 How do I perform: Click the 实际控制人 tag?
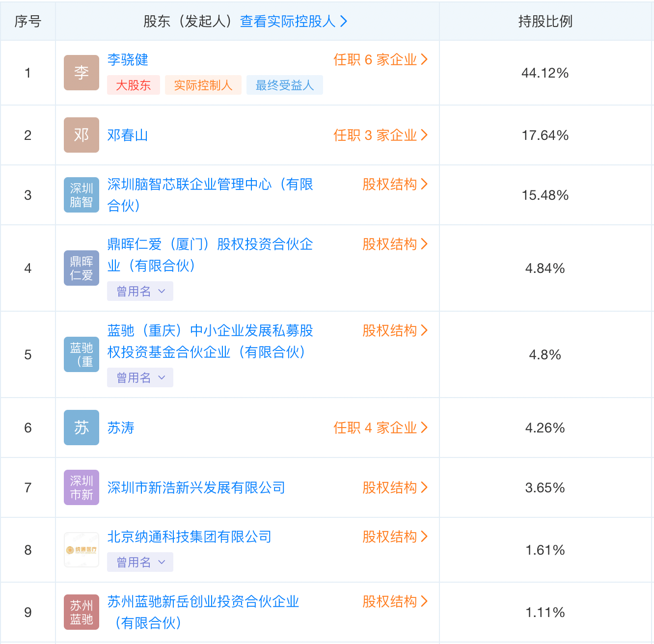(x=203, y=85)
